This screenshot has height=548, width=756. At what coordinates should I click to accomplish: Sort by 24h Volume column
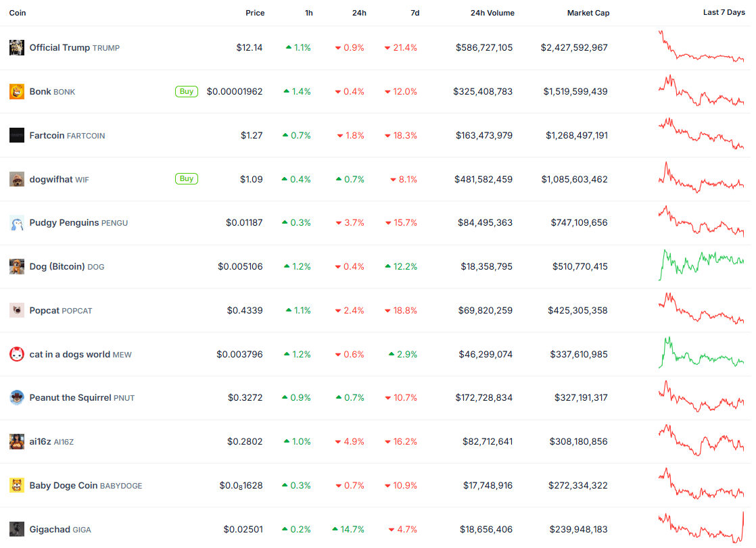pyautogui.click(x=492, y=12)
